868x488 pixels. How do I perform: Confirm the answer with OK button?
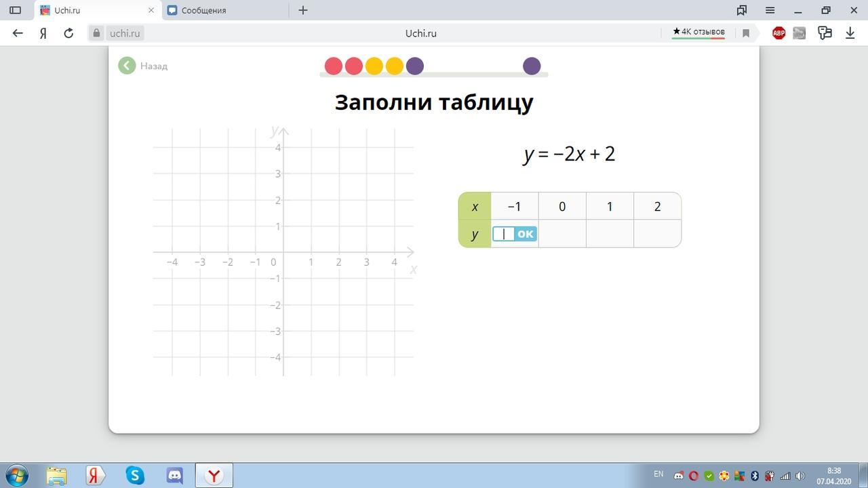coord(526,234)
